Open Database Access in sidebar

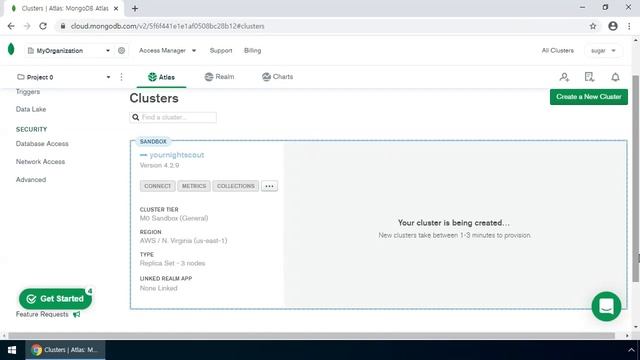tap(42, 144)
